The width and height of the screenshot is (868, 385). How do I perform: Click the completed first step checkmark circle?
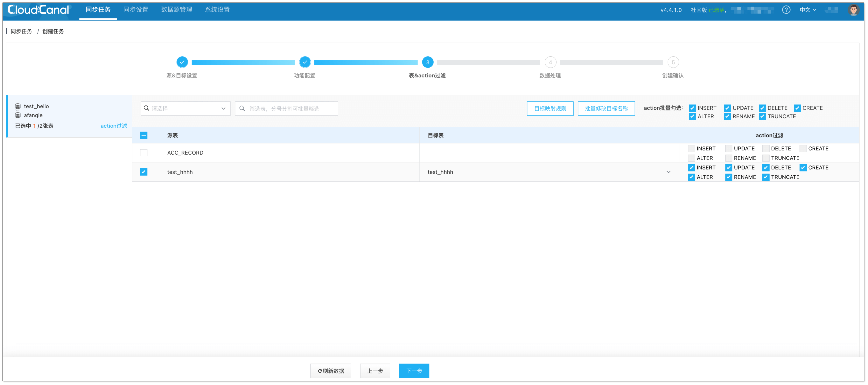click(x=182, y=62)
